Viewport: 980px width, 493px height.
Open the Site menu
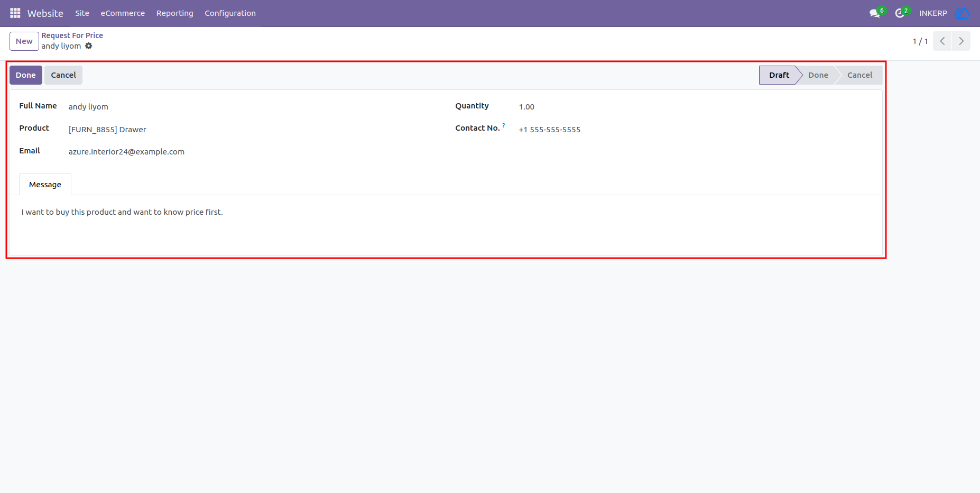(x=82, y=13)
